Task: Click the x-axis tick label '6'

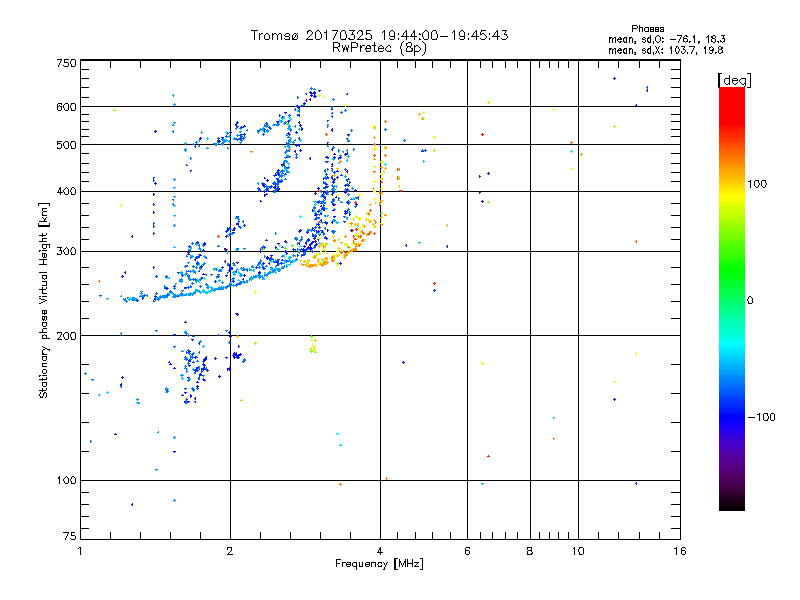Action: (467, 551)
